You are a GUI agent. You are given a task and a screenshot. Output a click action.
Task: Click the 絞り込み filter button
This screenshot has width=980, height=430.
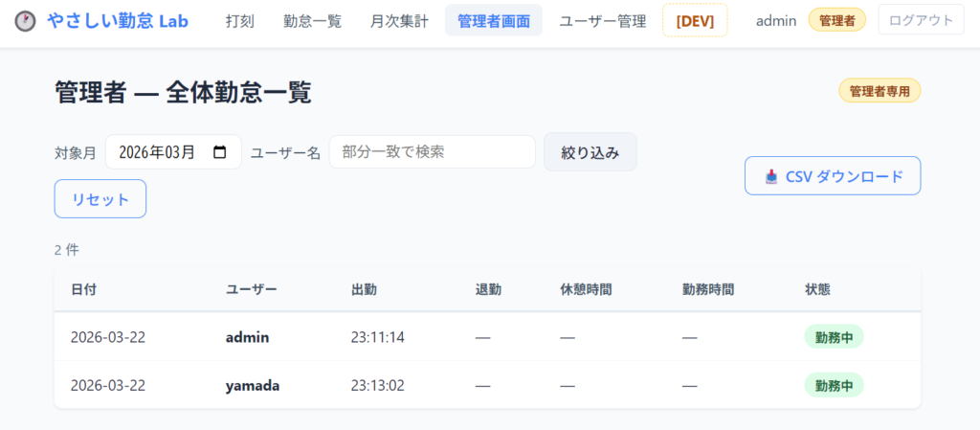coord(590,152)
